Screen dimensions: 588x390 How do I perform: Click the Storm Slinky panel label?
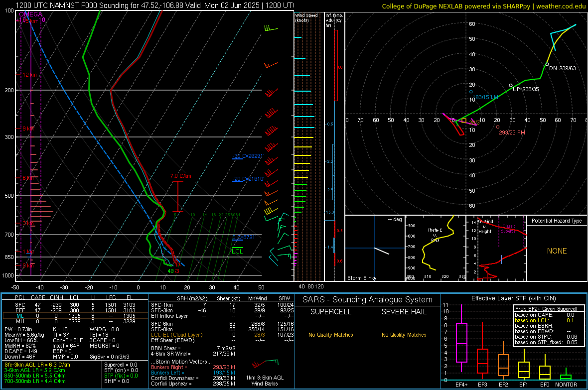pos(361,278)
